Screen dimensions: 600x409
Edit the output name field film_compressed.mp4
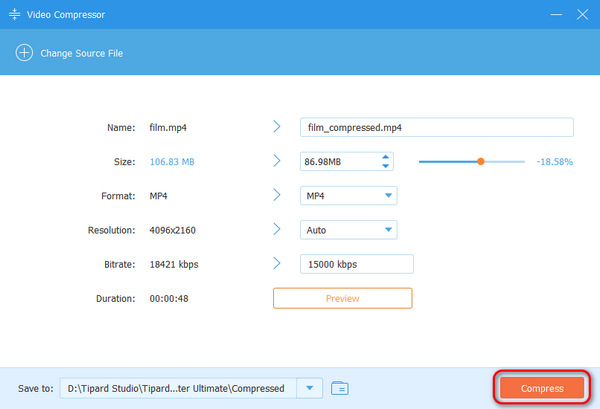pyautogui.click(x=437, y=127)
